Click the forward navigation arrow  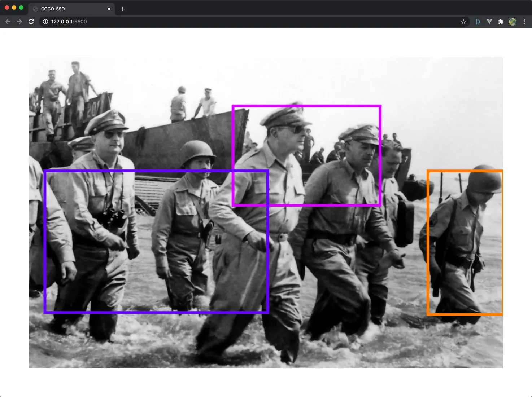click(19, 22)
